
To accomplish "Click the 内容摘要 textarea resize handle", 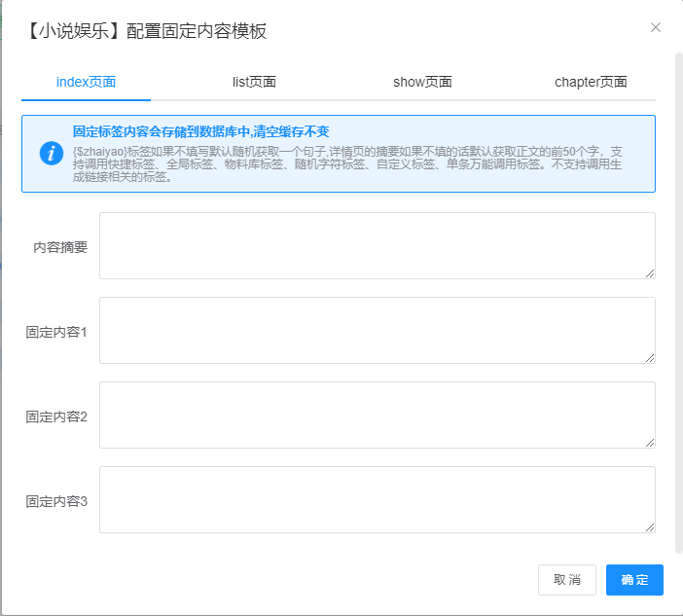I will (x=650, y=273).
